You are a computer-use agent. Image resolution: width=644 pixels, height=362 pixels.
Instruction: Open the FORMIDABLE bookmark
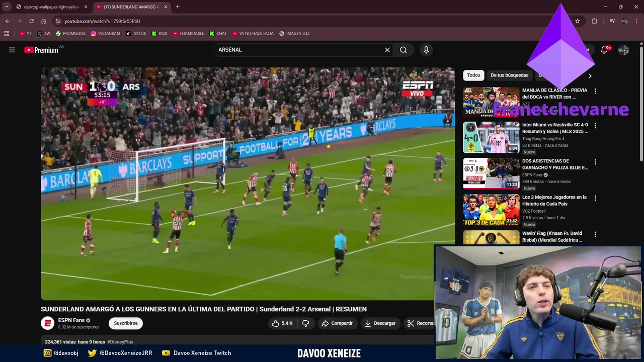tap(188, 34)
